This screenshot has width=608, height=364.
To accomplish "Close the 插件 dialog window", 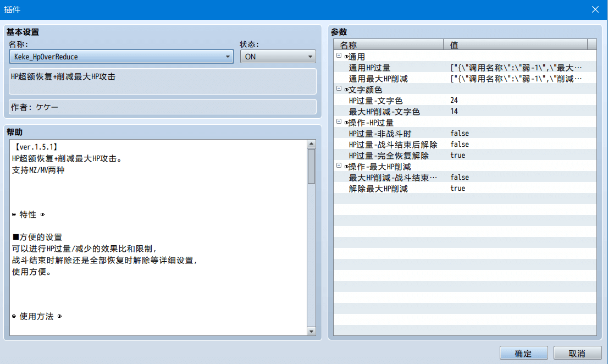I will click(x=595, y=9).
